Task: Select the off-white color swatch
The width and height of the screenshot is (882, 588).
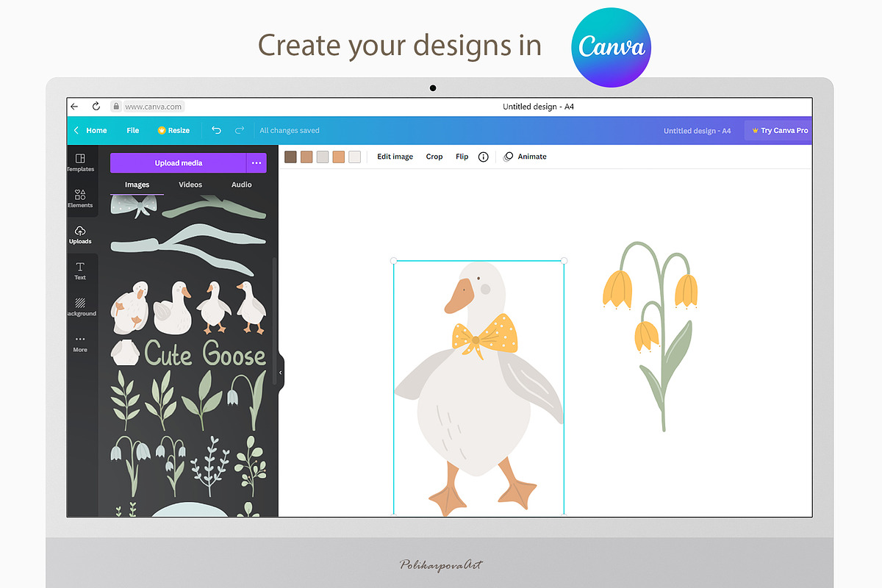Action: (x=355, y=157)
